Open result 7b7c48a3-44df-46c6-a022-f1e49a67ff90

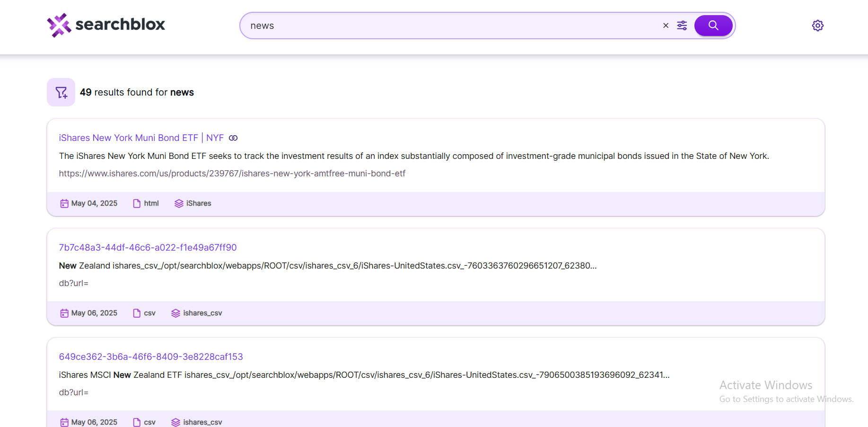(148, 247)
